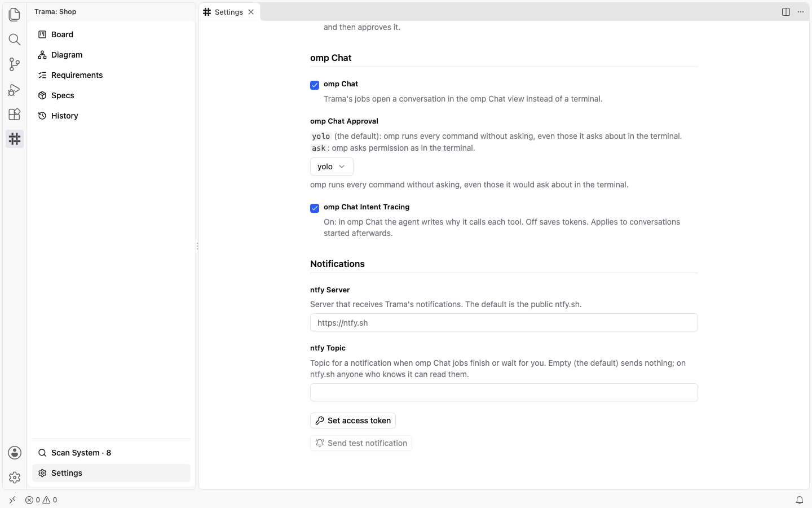The width and height of the screenshot is (812, 508).
Task: Open the Board view
Action: (x=111, y=34)
